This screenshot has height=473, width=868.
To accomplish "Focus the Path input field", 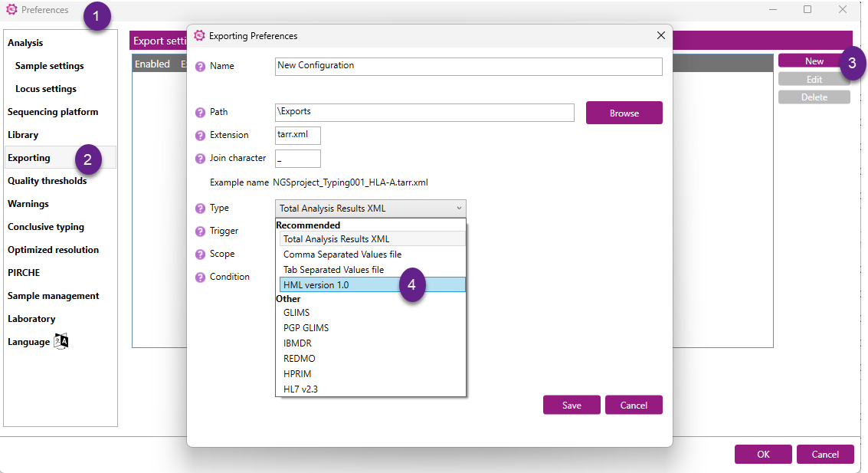I will tap(424, 113).
